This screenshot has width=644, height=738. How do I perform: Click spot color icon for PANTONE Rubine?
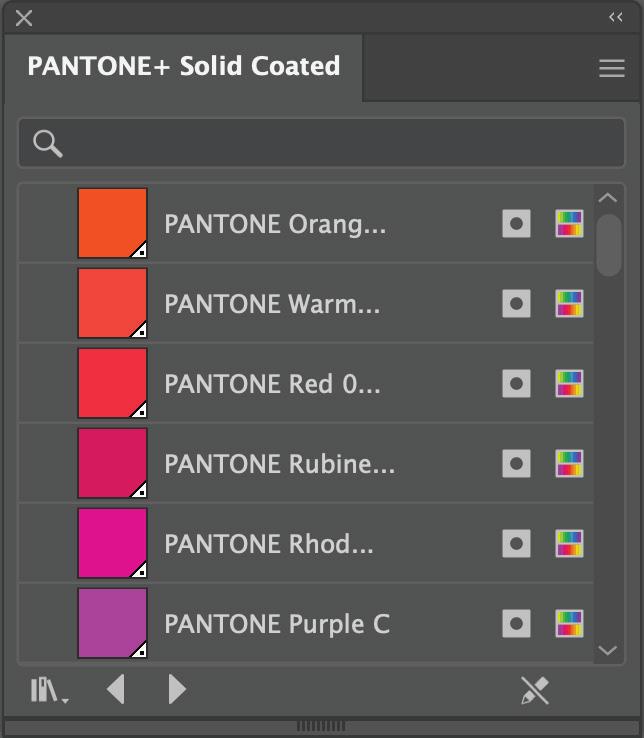click(516, 464)
